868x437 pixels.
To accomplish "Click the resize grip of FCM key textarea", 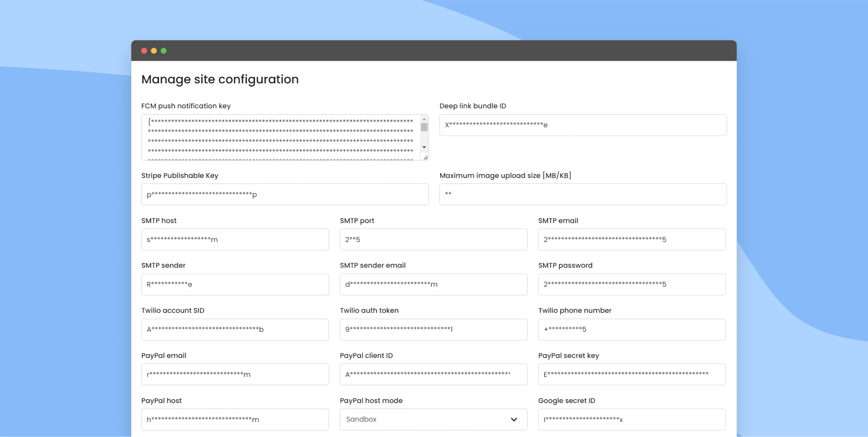I will tap(425, 157).
